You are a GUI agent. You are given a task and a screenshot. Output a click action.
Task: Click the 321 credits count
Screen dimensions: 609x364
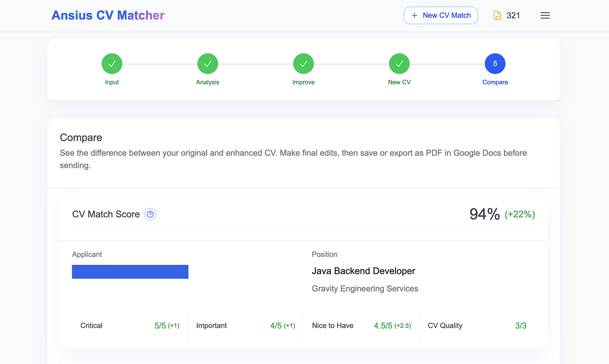(513, 15)
